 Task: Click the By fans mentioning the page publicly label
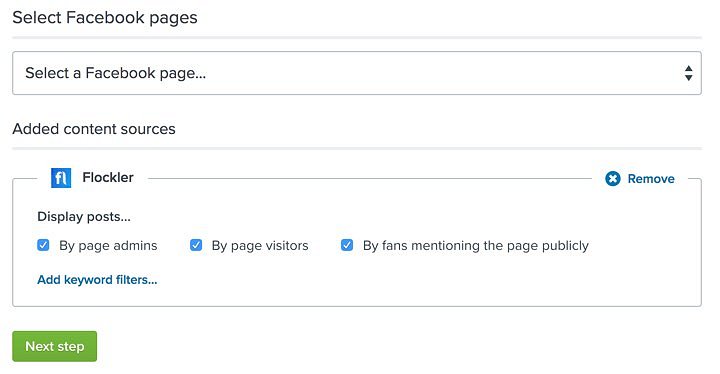[476, 246]
